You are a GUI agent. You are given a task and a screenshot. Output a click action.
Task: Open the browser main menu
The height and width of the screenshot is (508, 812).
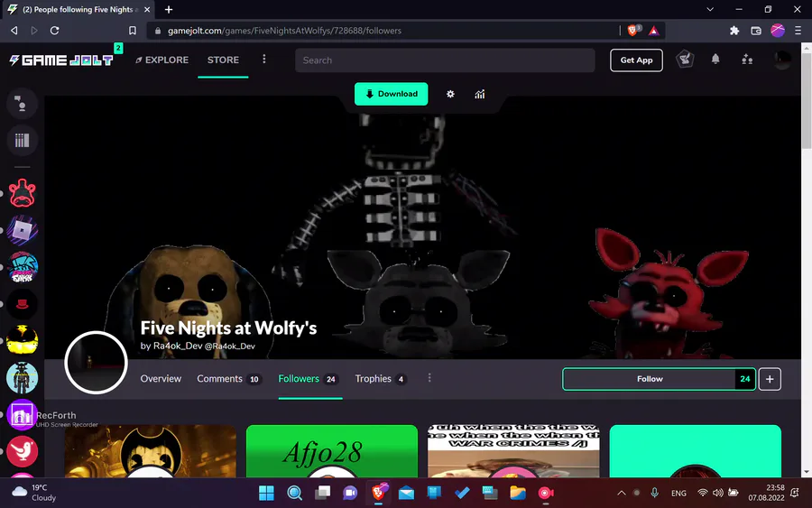[798, 31]
